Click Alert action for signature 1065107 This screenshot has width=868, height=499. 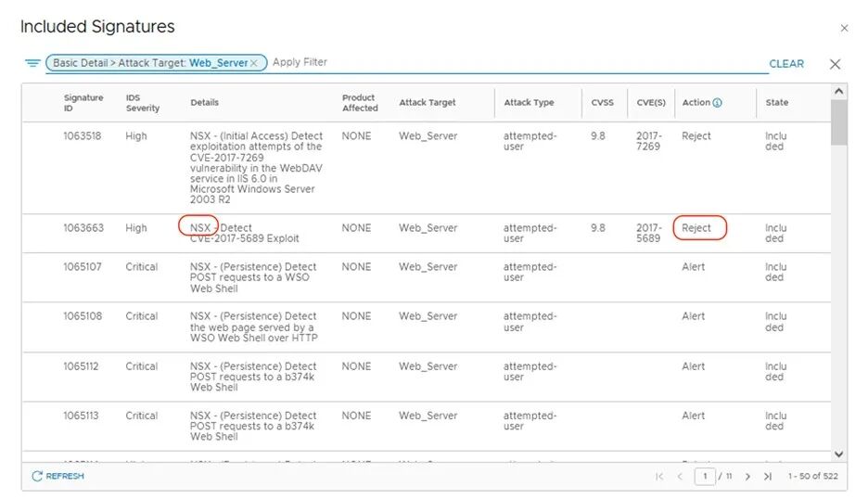[x=693, y=266]
